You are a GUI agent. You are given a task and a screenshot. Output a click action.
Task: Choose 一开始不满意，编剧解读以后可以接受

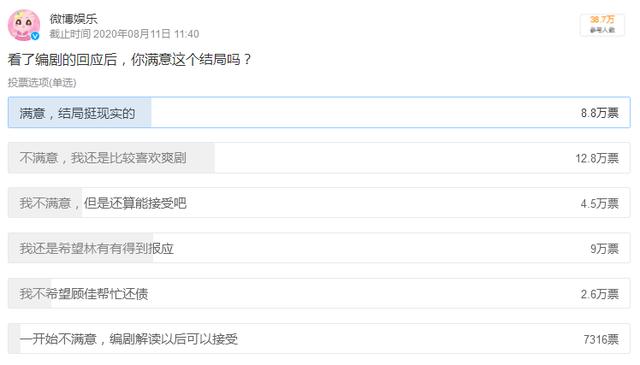[319, 339]
